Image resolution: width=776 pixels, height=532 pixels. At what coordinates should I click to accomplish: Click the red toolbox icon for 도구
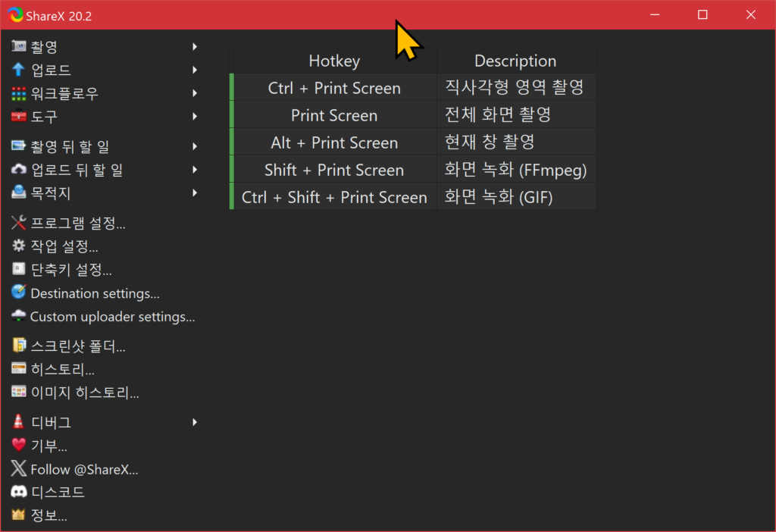point(19,116)
